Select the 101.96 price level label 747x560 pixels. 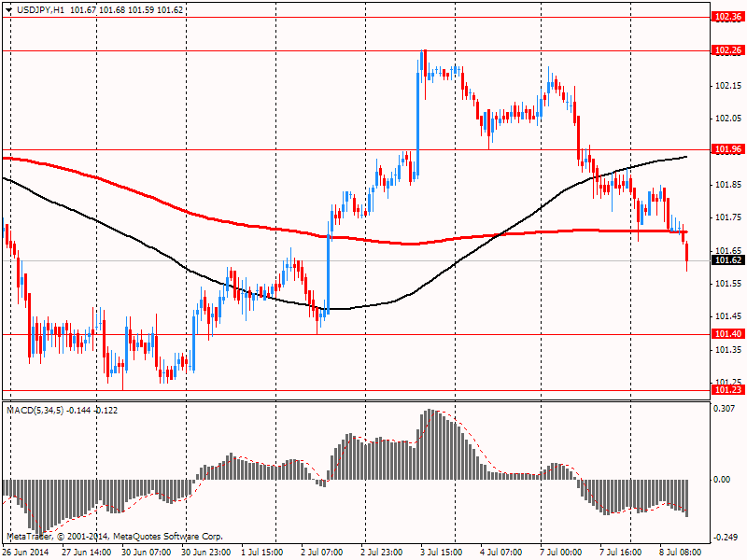(728, 149)
